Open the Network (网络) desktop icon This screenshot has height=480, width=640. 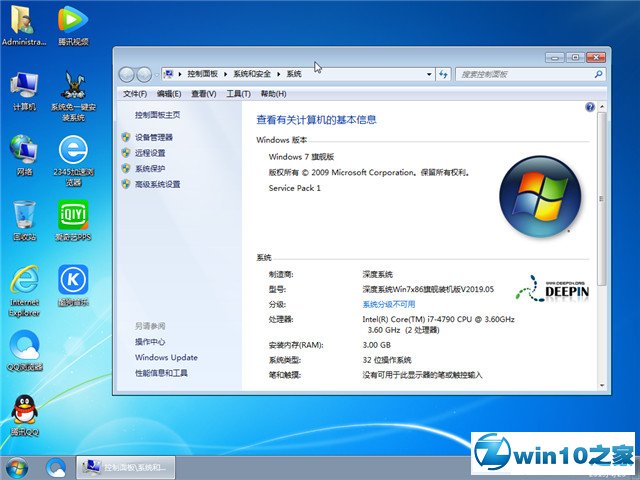[x=24, y=155]
